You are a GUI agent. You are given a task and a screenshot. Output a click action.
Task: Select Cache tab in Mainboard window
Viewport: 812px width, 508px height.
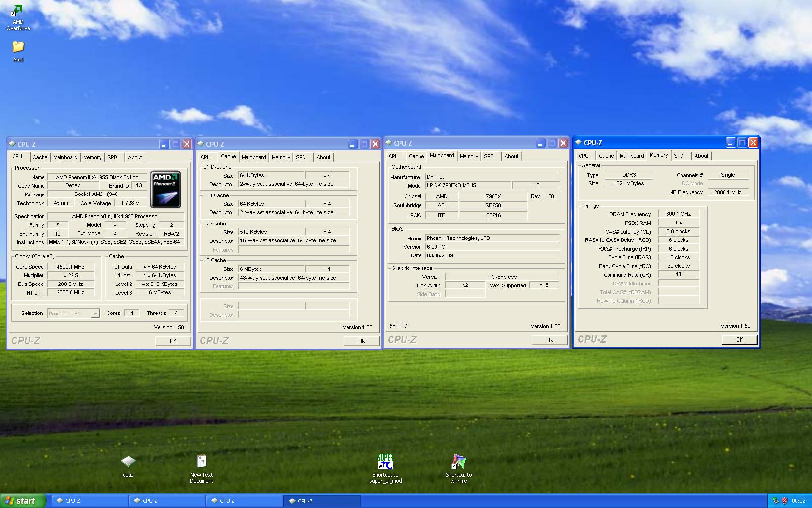click(416, 156)
